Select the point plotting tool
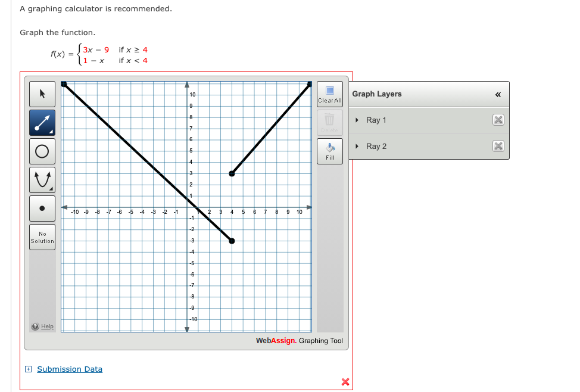 pyautogui.click(x=42, y=208)
